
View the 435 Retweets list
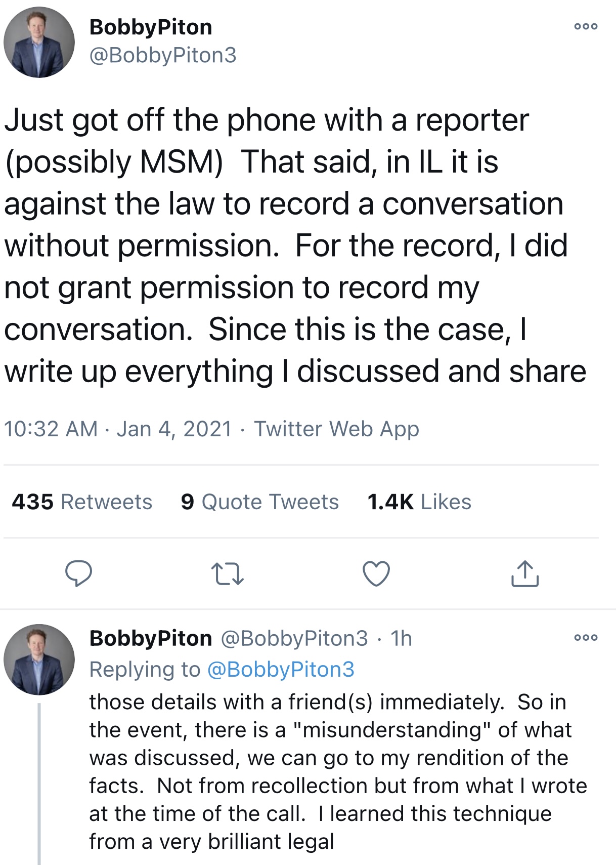click(82, 502)
